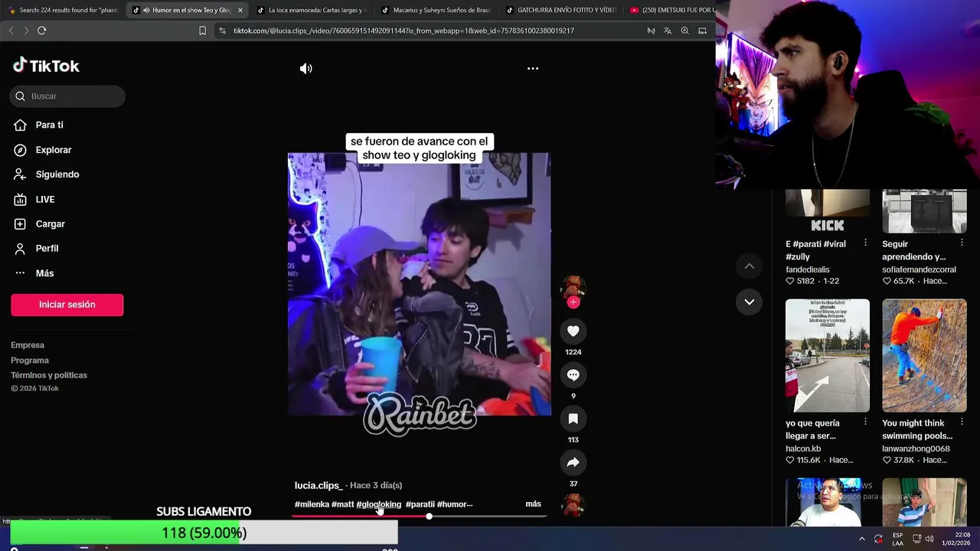Close the 'Humor en el show Teo' tab
This screenshot has height=551, width=980.
240,10
